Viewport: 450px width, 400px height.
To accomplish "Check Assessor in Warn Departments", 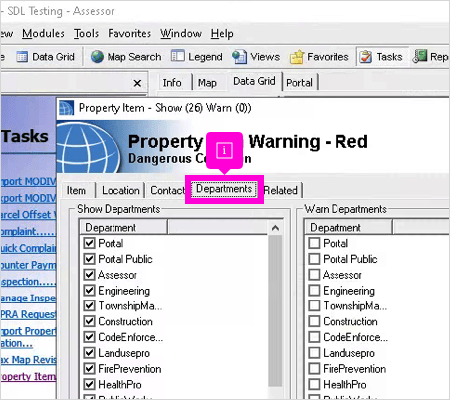I will 314,275.
